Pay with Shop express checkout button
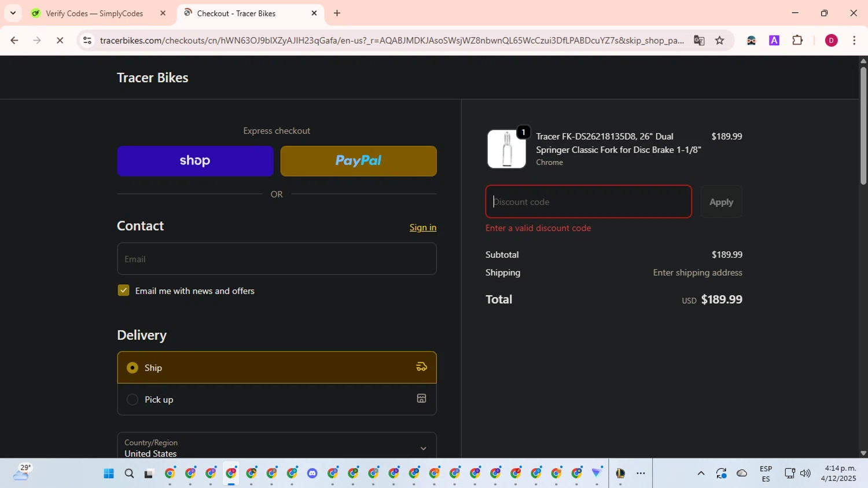 click(x=195, y=161)
